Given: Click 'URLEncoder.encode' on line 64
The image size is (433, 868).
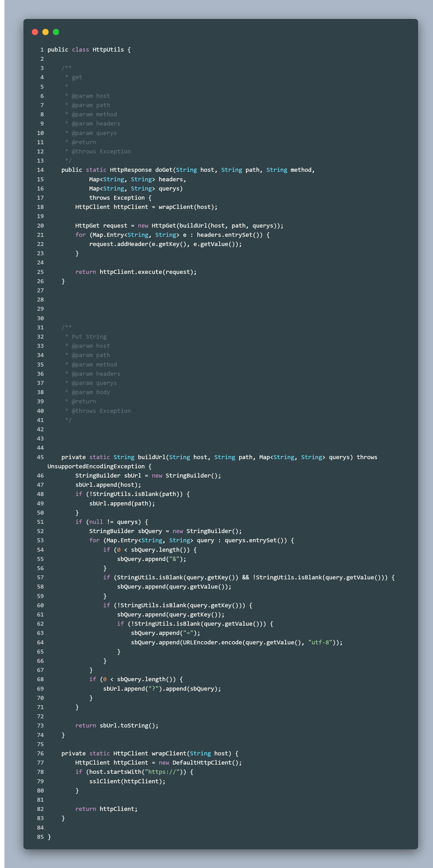Looking at the screenshot, I should pyautogui.click(x=212, y=642).
